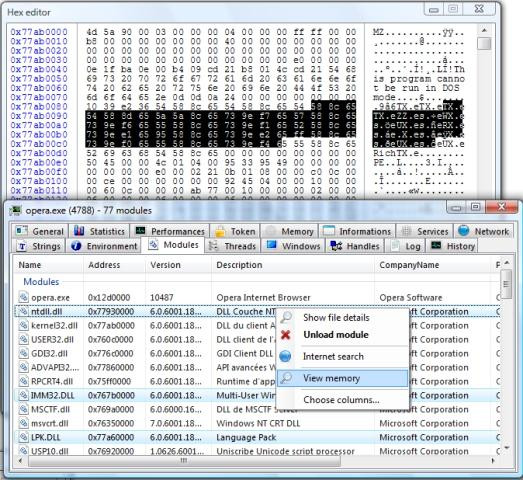Click hex address 0x77ab00d0 in Hex editor
Screen dimensions: 523x480
click(39, 153)
